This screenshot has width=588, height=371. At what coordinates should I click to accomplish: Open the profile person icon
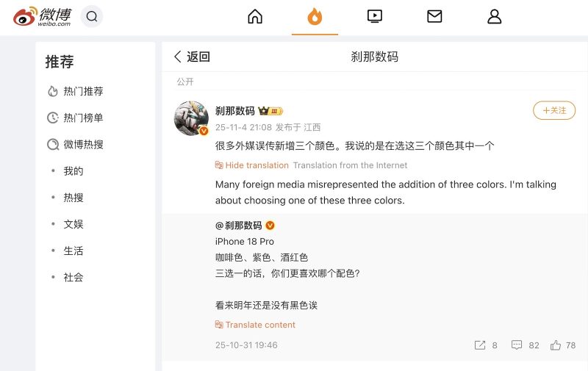(494, 16)
